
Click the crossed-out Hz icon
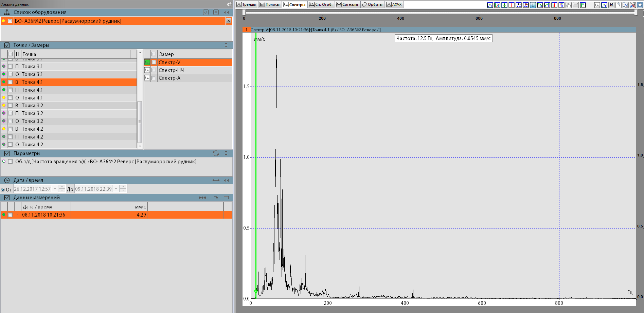(526, 5)
